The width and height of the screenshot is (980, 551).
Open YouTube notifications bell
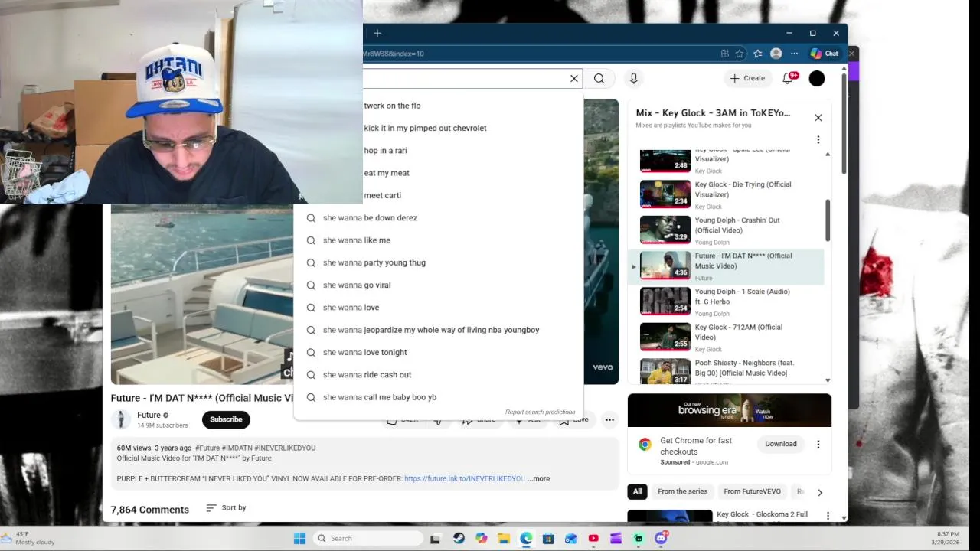click(x=789, y=78)
